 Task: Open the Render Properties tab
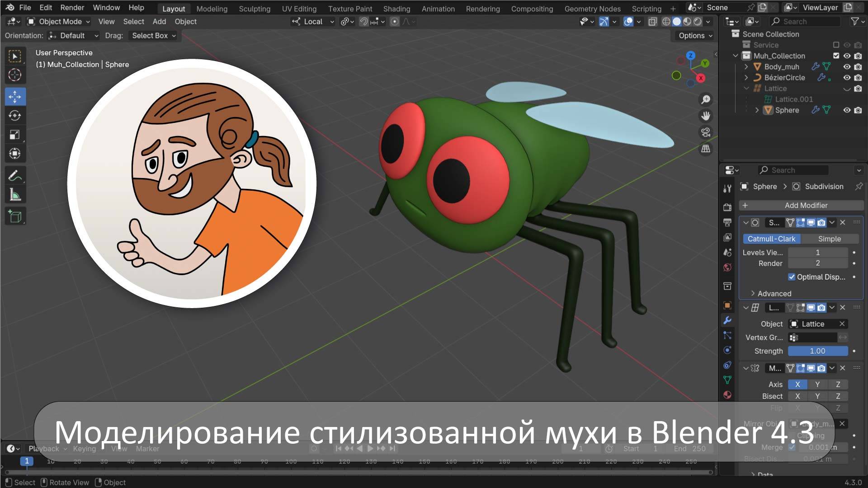pyautogui.click(x=727, y=206)
